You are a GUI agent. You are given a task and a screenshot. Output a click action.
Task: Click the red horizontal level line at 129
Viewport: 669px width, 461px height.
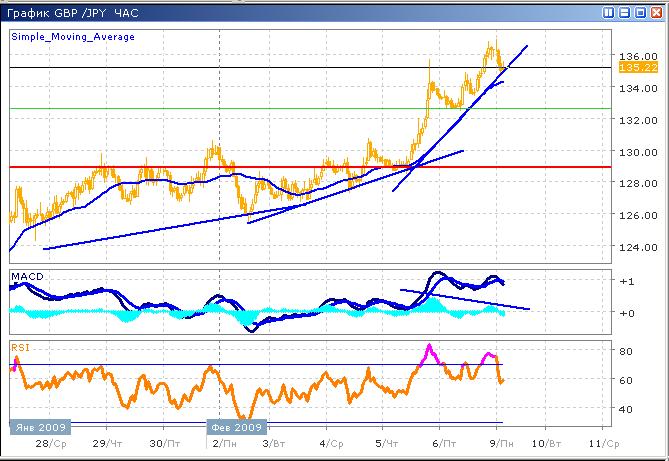click(300, 167)
